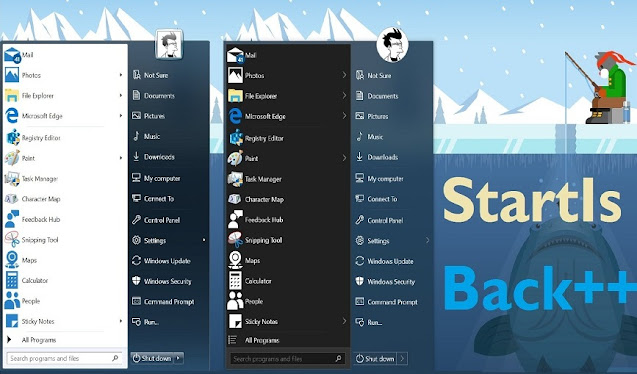Expand the File Explorer chevron in the dark menu
The image size is (637, 374).
(x=344, y=95)
